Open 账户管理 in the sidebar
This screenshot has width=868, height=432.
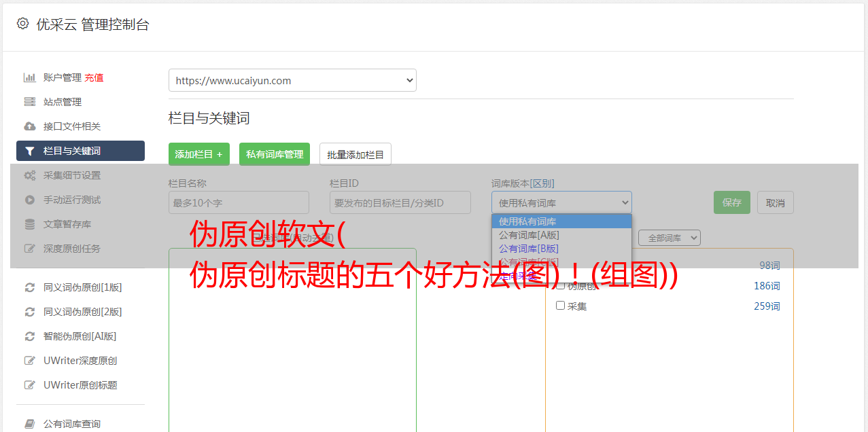(x=63, y=77)
